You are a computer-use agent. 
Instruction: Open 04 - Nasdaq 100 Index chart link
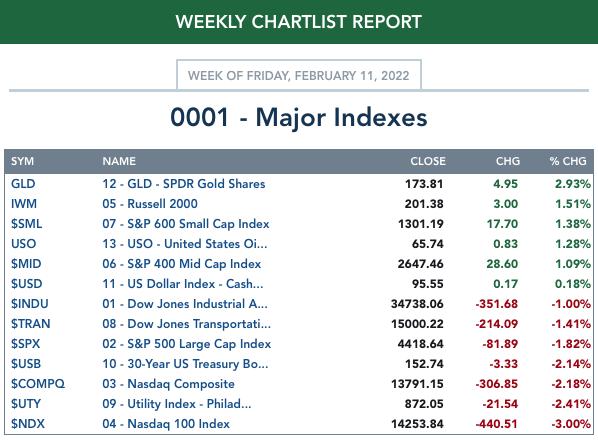166,424
